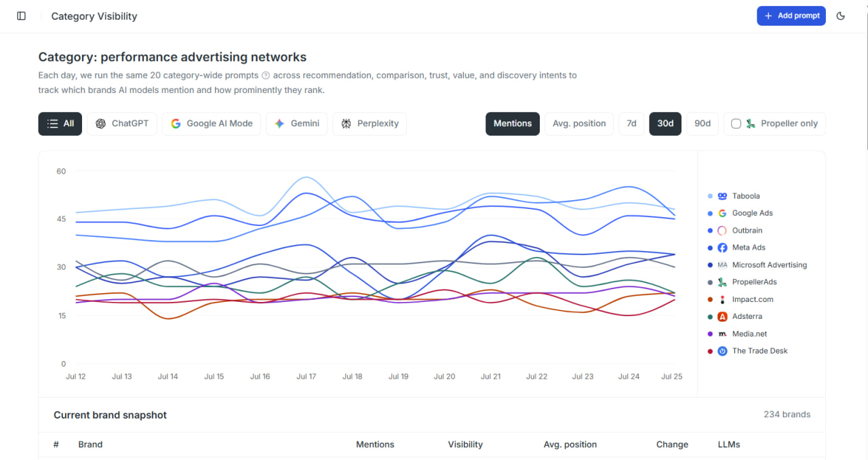Click the Meta Ads logo in legend
This screenshot has width=868, height=460.
(722, 248)
